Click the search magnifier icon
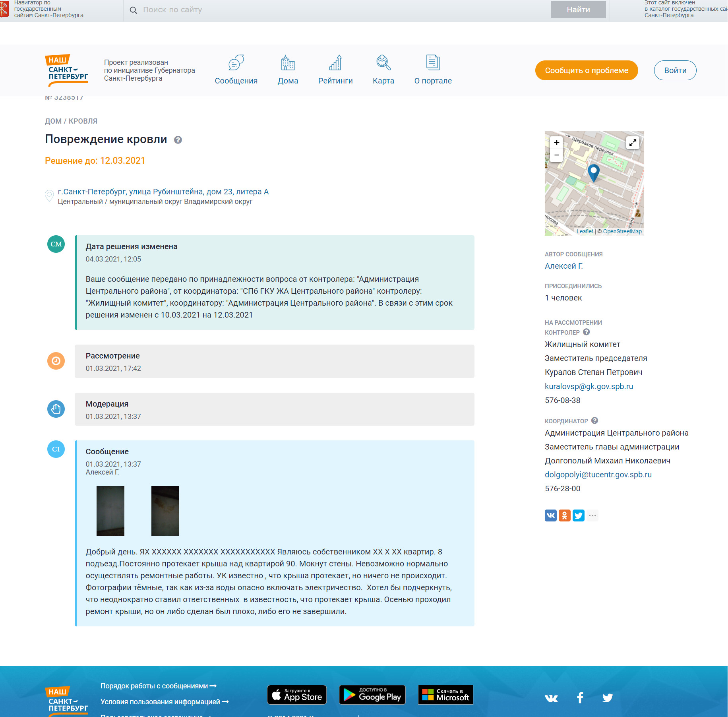Viewport: 728px width, 717px height. (134, 10)
